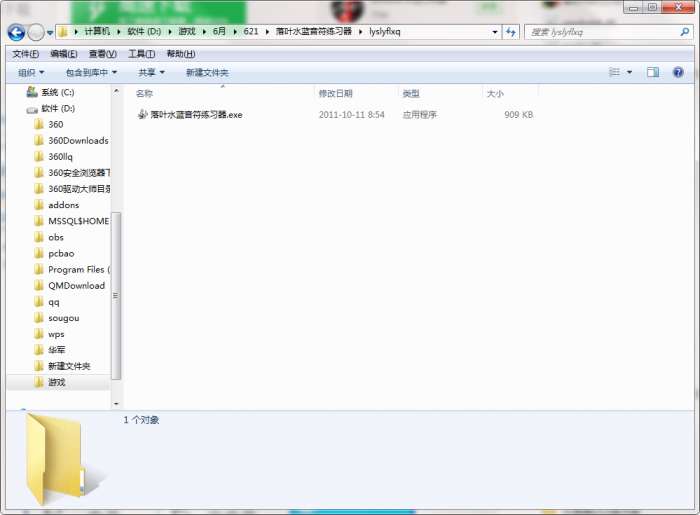Click the 909 KB size cell

[518, 115]
